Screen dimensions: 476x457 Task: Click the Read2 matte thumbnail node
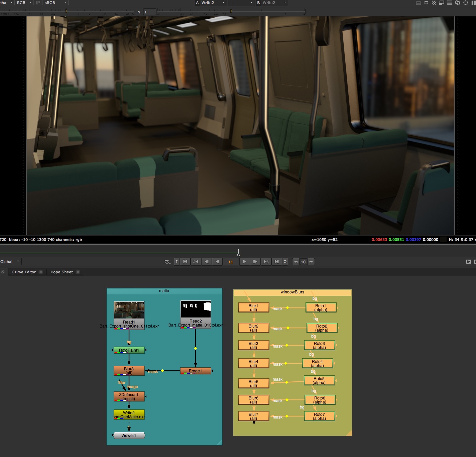point(196,309)
